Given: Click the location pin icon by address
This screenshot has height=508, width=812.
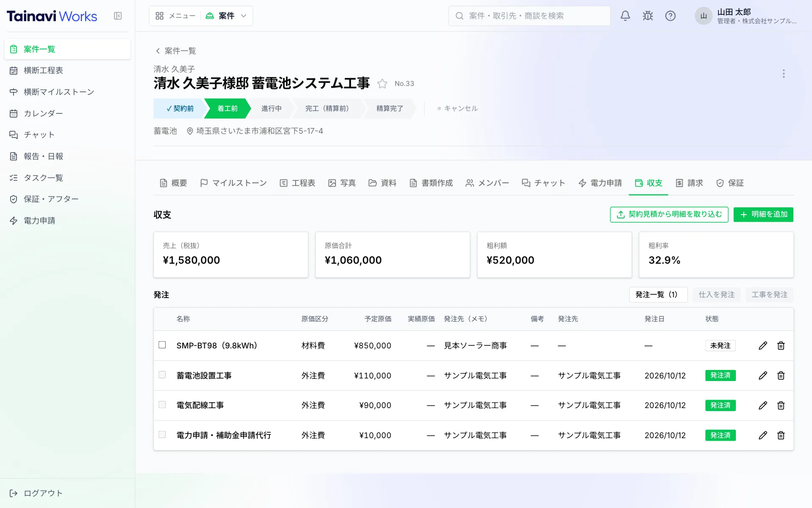Looking at the screenshot, I should click(x=190, y=131).
